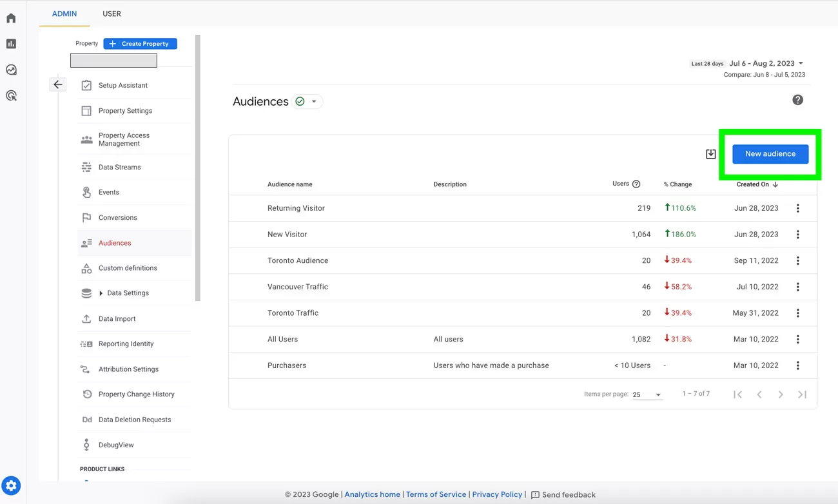Click the New audience button
838x504 pixels.
770,154
